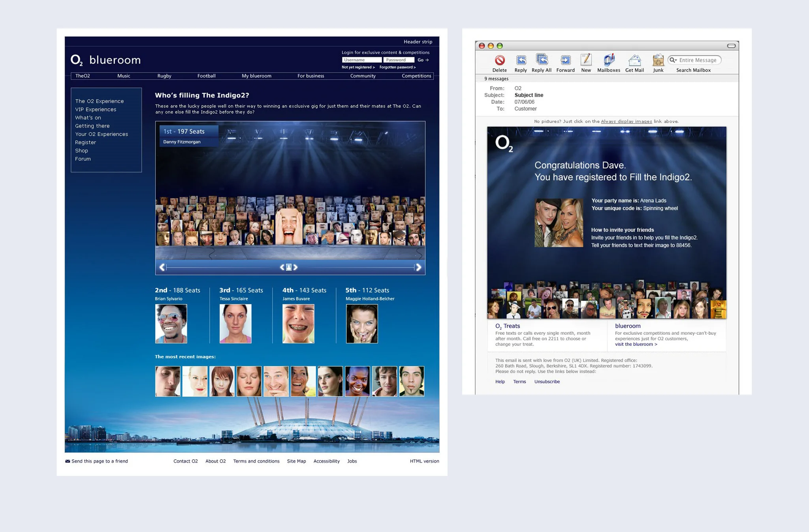Select the Football navigation item
The width and height of the screenshot is (809, 532).
click(x=206, y=76)
